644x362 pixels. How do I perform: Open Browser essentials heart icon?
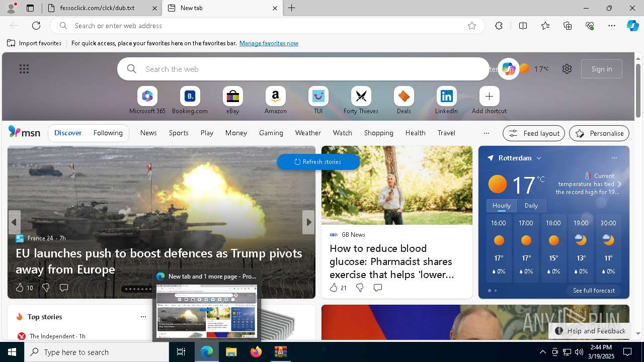tap(590, 26)
